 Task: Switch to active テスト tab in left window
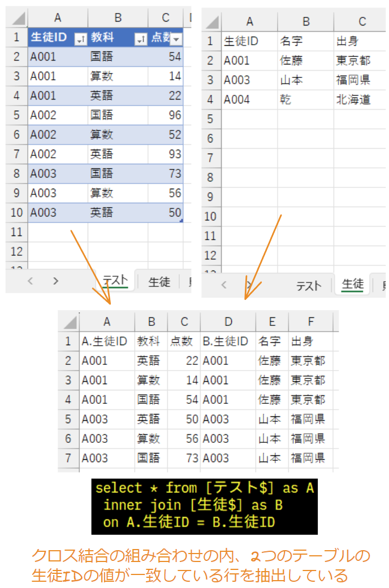tap(115, 281)
